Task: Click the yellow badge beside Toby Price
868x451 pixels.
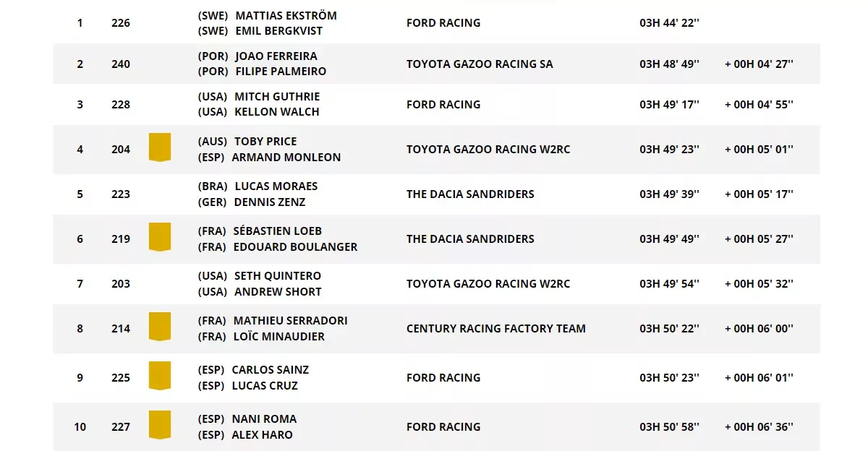Action: pyautogui.click(x=159, y=147)
